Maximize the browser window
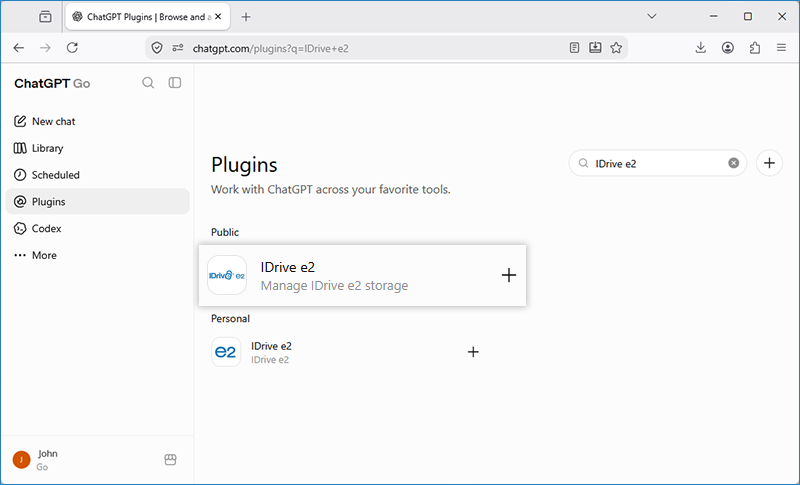 747,16
